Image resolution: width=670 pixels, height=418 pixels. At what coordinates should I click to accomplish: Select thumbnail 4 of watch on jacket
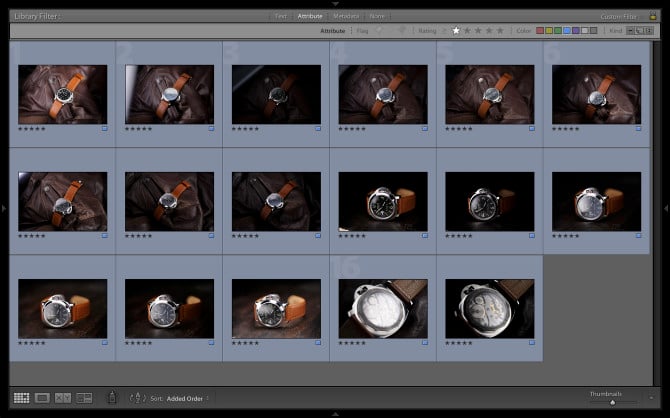(x=383, y=94)
